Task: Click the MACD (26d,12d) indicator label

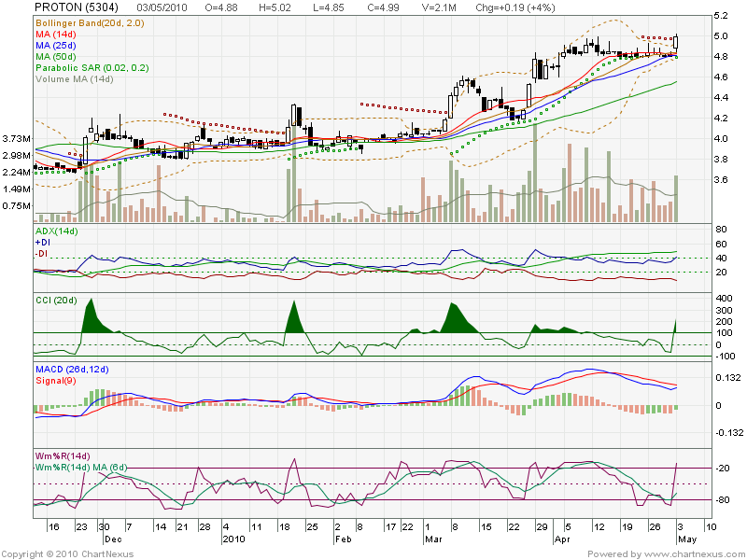Action: point(72,370)
